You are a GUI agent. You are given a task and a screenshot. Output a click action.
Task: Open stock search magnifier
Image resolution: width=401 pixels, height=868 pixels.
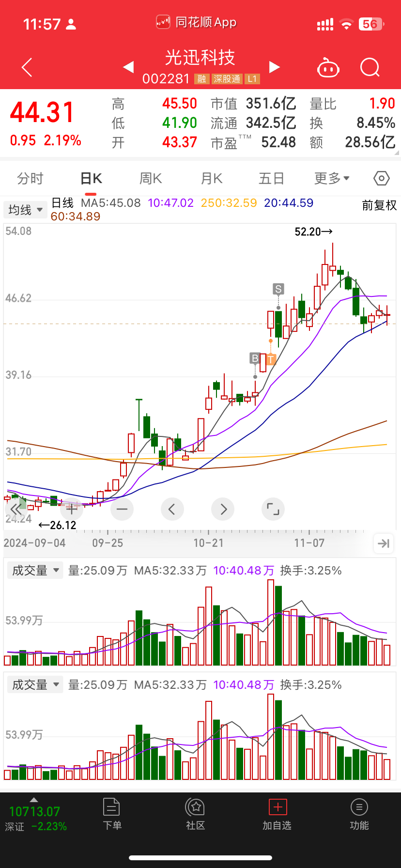click(370, 67)
